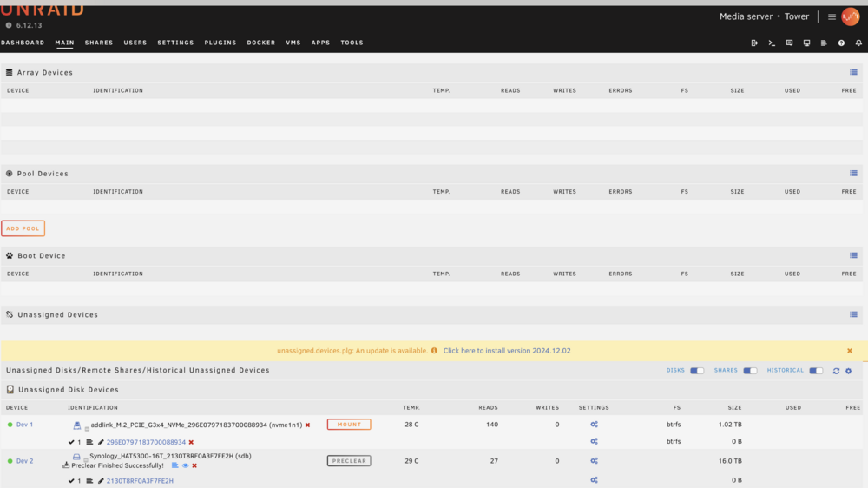Toggle the Shares switch
The height and width of the screenshot is (488, 868).
[750, 371]
